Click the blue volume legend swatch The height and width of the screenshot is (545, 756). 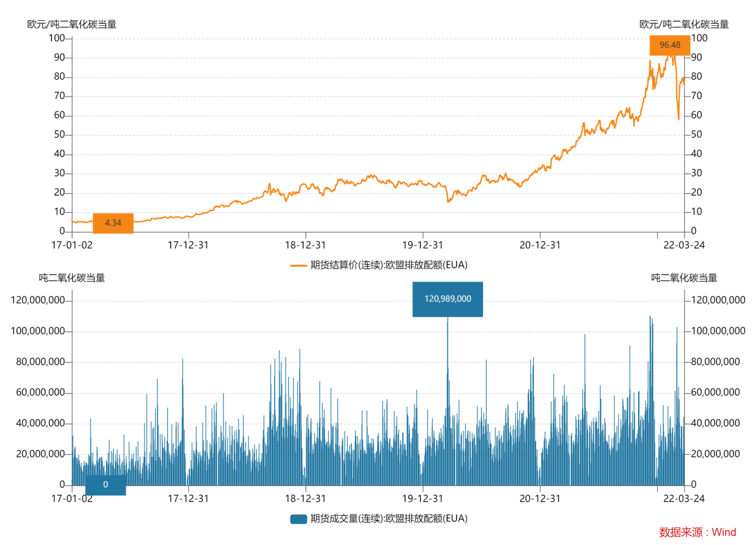click(x=298, y=519)
